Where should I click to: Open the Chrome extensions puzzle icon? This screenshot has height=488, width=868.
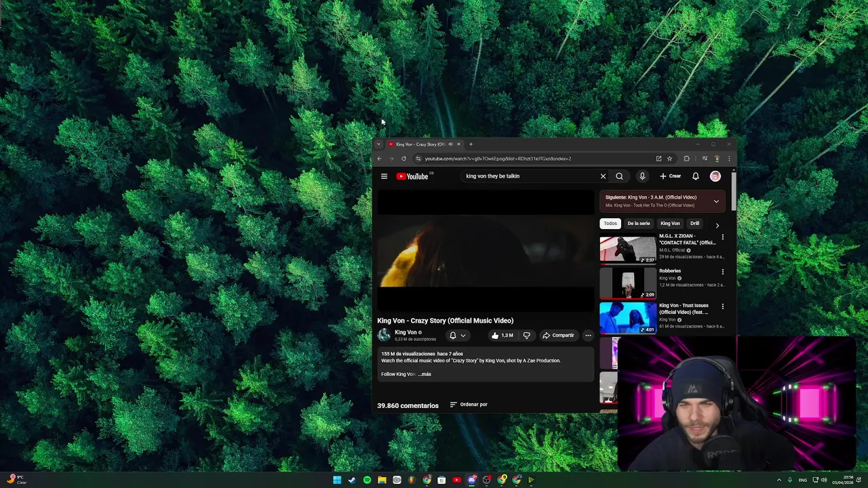[686, 159]
